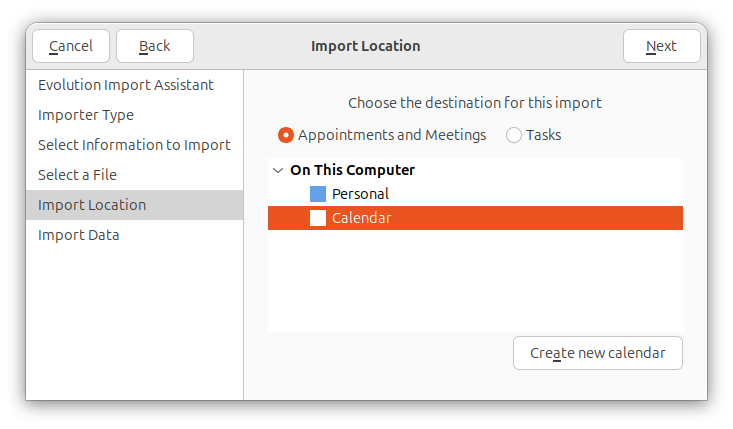Screen dimensions: 733x429
Task: Click the Import Location header title
Action: 366,46
